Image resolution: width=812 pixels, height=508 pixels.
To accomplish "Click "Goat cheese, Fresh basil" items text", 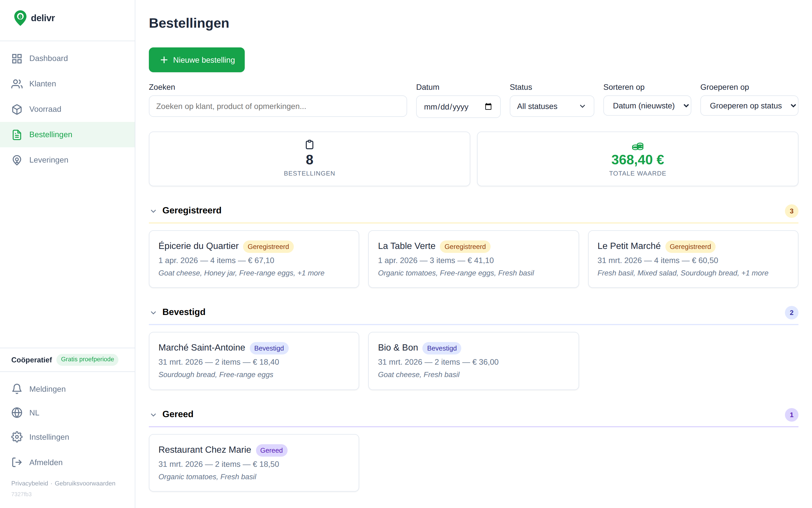I will [x=419, y=375].
